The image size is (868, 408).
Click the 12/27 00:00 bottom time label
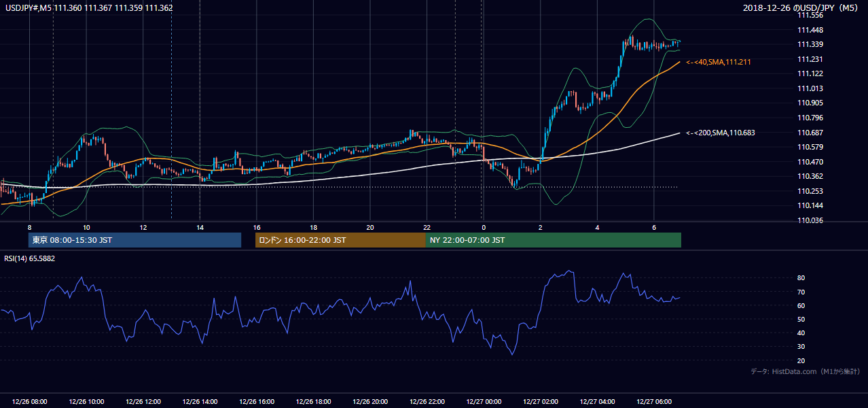484,402
